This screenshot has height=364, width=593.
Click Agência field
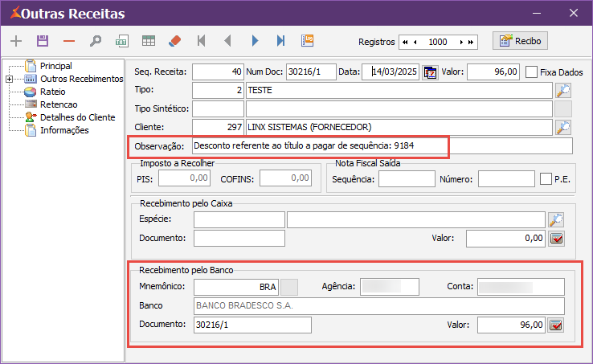390,287
